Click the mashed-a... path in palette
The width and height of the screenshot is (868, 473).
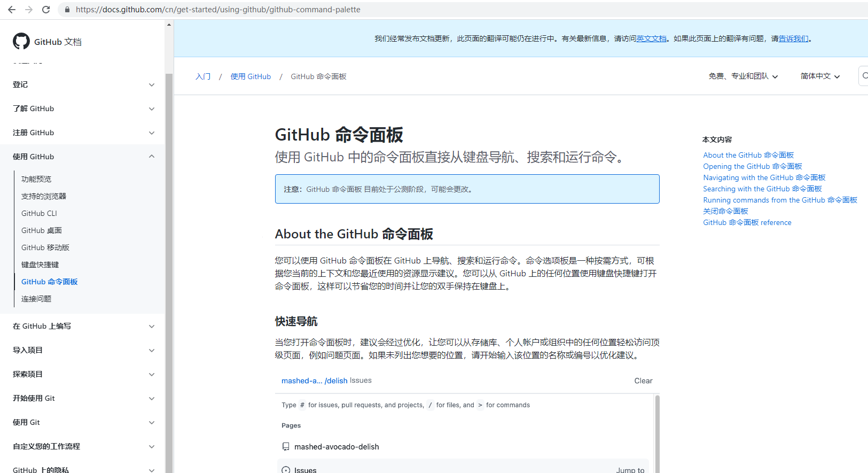[x=302, y=381]
